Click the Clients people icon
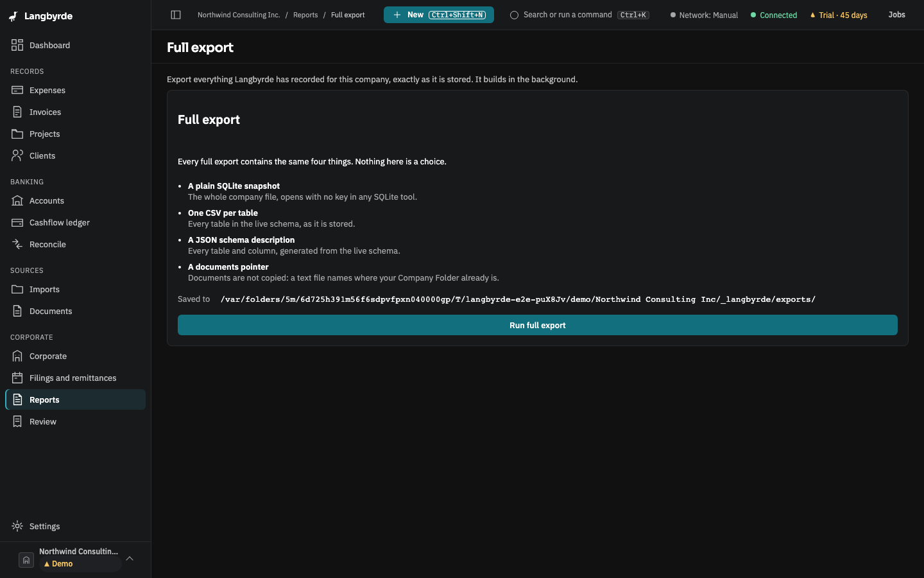Viewport: 924px width, 578px height. pos(17,155)
